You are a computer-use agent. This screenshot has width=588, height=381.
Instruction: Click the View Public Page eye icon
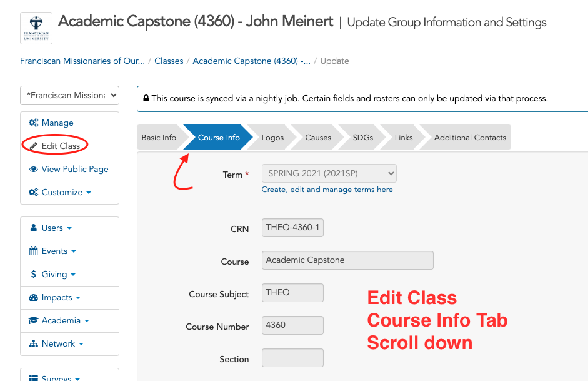33,170
